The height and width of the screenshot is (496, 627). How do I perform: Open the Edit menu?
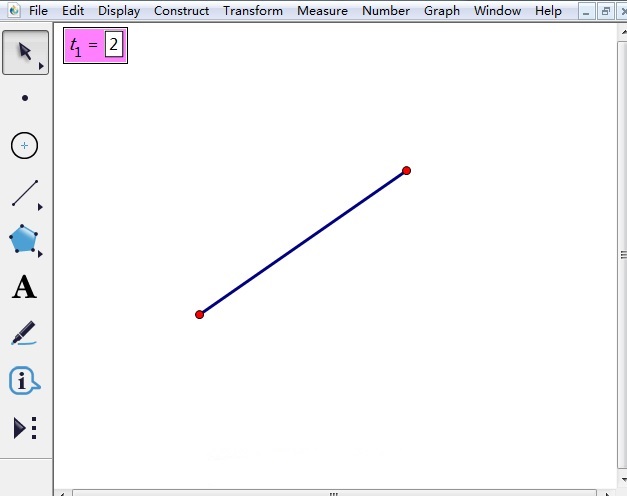73,11
